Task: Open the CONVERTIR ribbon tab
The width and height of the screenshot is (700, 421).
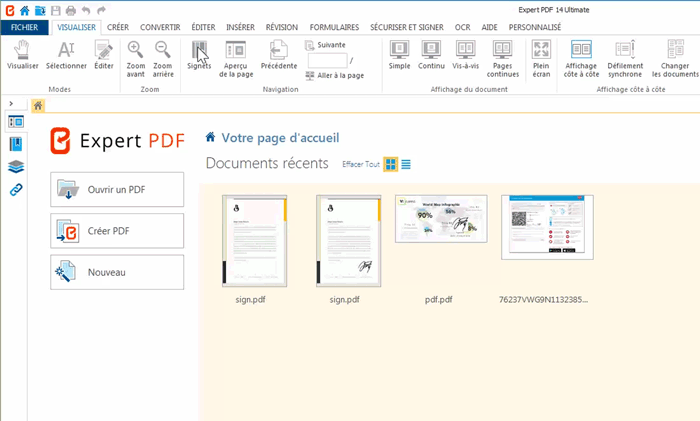Action: point(160,27)
